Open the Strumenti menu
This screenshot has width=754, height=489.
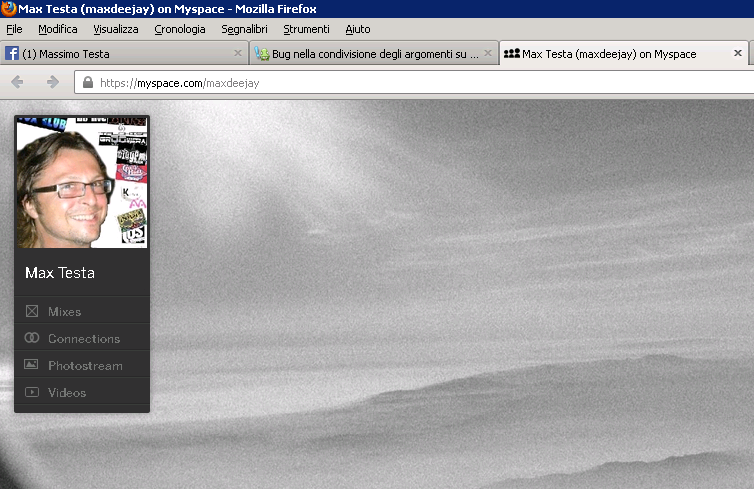306,29
